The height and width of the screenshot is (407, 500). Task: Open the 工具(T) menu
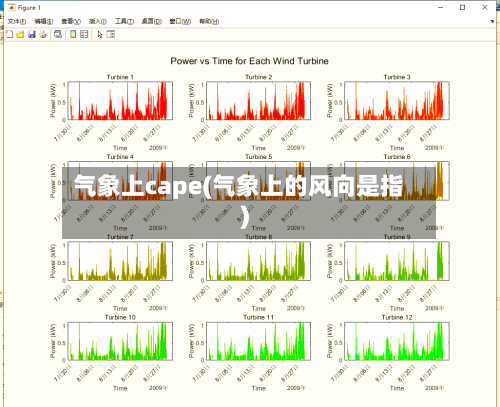click(124, 21)
